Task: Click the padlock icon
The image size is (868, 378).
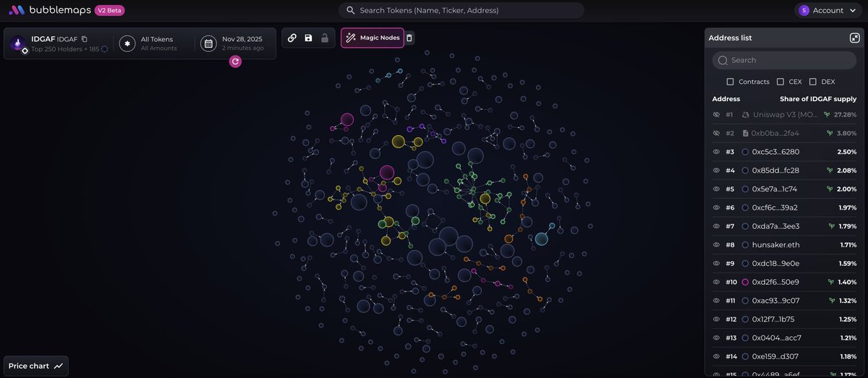Action: 325,38
